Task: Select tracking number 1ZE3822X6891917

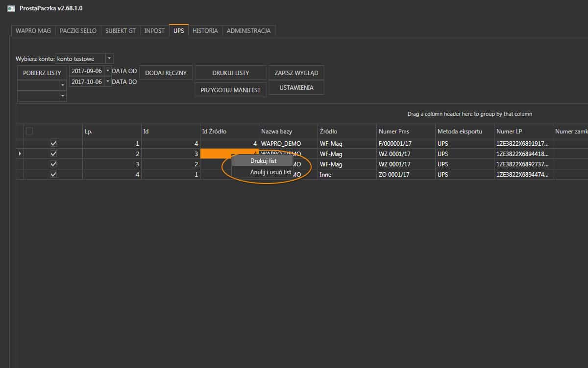Action: click(x=523, y=143)
